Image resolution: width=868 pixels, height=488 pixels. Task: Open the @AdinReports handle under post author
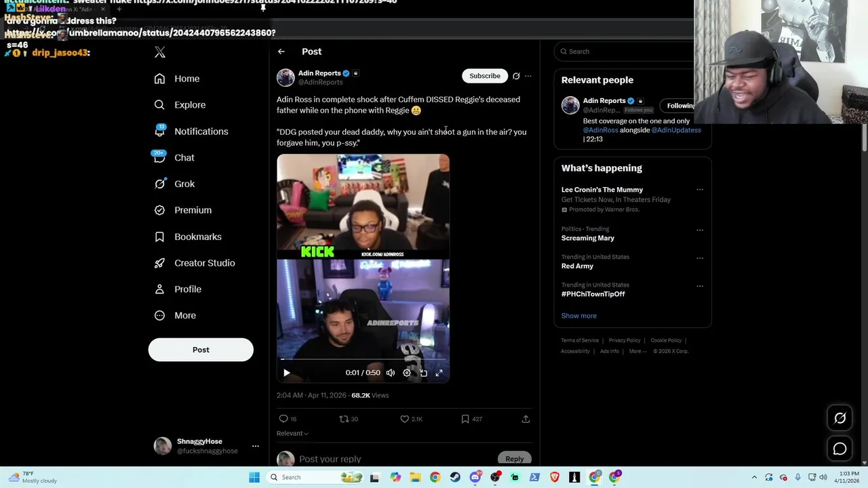click(x=321, y=82)
